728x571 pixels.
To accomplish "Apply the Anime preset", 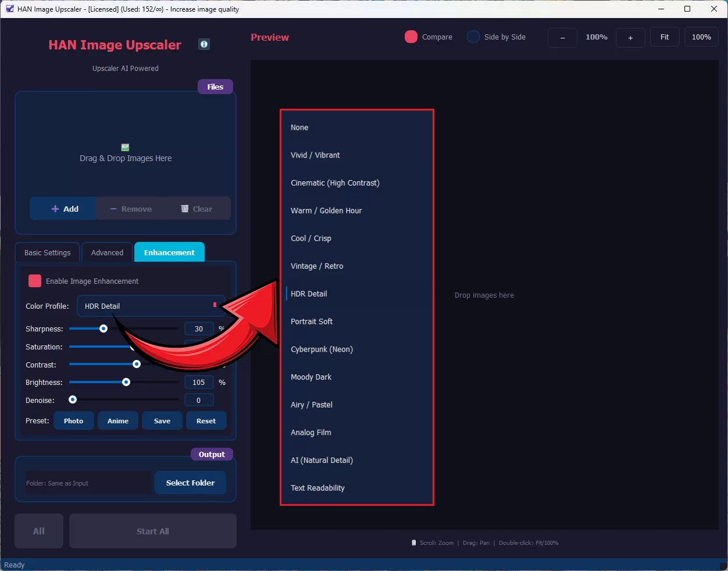I will pyautogui.click(x=118, y=421).
